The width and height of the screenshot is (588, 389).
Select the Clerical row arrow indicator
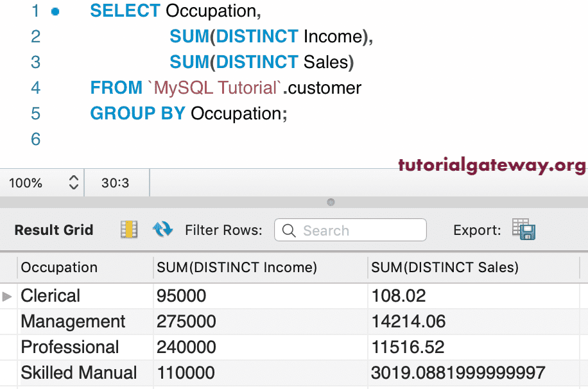coord(8,296)
